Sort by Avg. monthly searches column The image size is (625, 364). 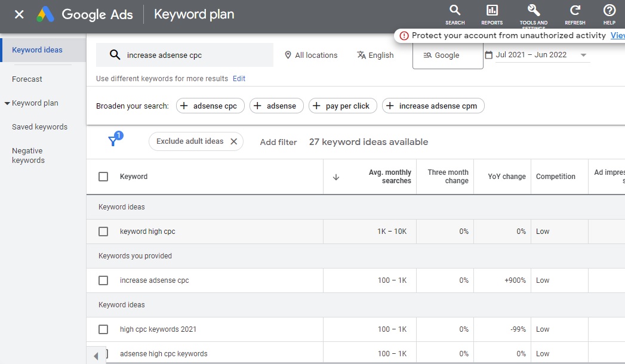pyautogui.click(x=389, y=177)
